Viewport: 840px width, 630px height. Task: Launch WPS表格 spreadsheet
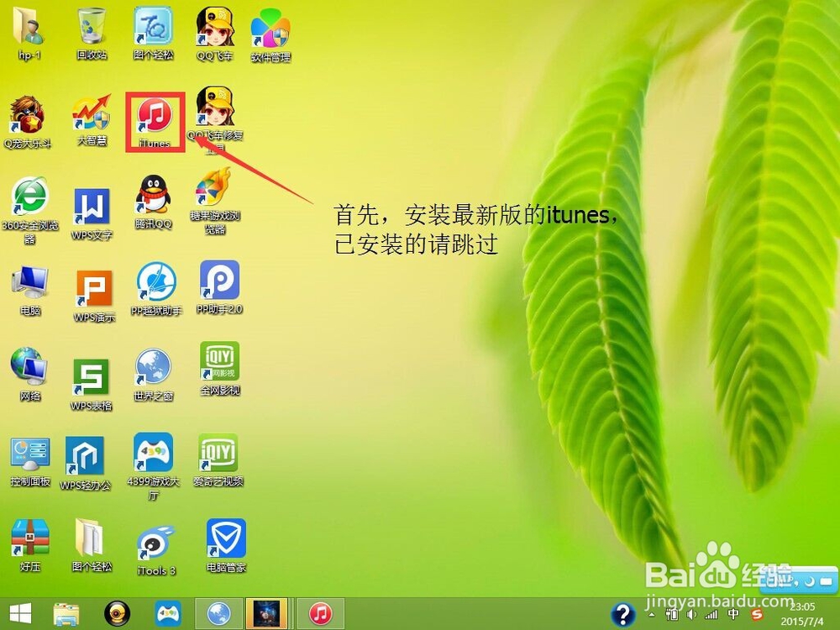(91, 384)
